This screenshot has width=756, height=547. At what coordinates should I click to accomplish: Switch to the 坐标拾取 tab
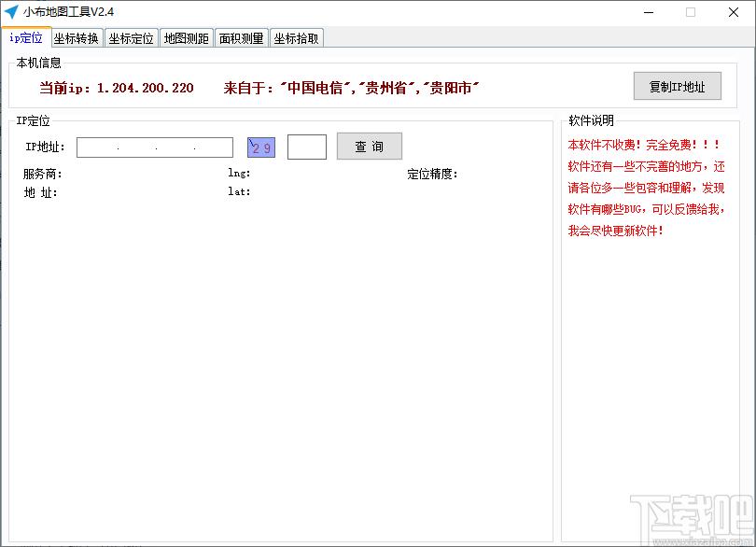[296, 38]
